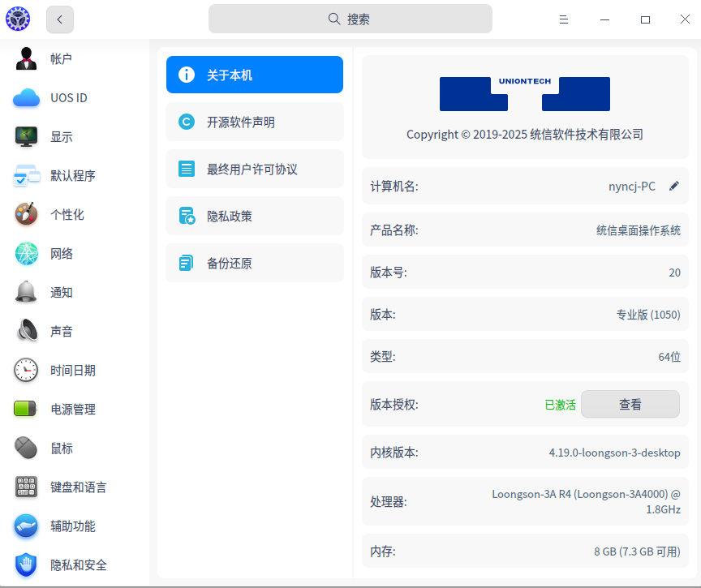Select the 显示 monitor icon
Image resolution: width=701 pixels, height=588 pixels.
coord(27,136)
